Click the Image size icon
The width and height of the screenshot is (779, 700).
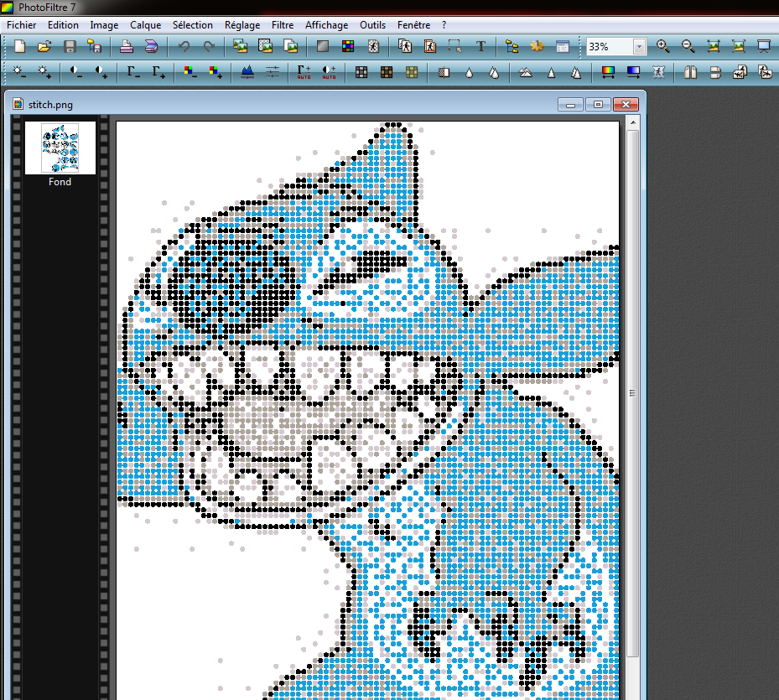pyautogui.click(x=405, y=47)
